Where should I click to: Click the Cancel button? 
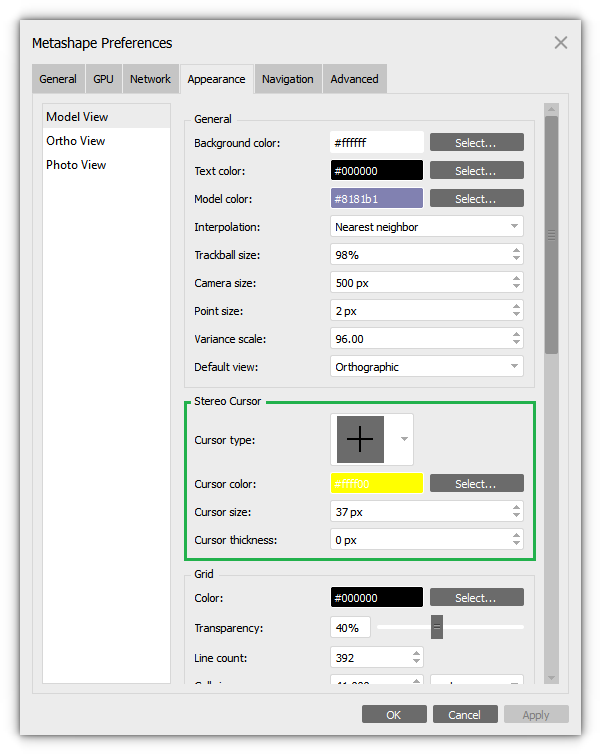(x=465, y=715)
